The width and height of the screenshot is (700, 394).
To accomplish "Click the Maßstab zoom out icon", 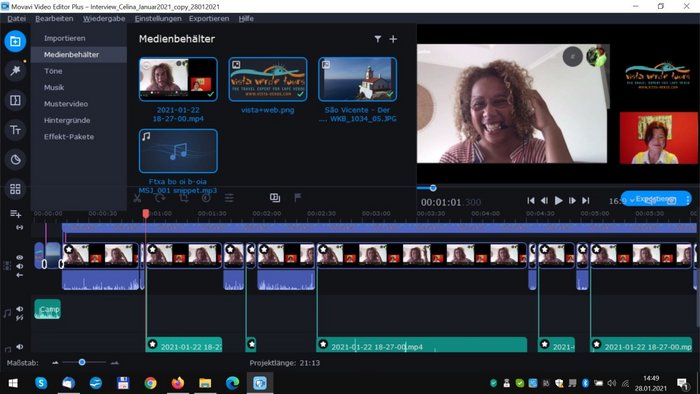I will [55, 363].
